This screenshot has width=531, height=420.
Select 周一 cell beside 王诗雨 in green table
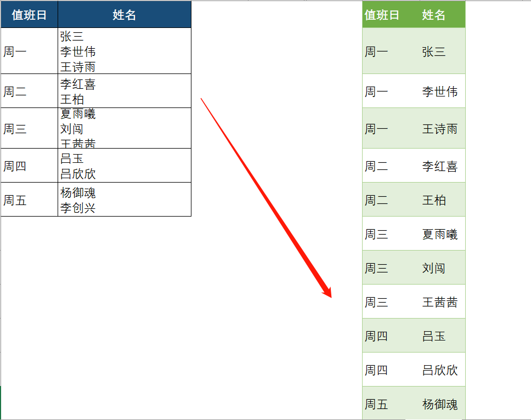391,128
